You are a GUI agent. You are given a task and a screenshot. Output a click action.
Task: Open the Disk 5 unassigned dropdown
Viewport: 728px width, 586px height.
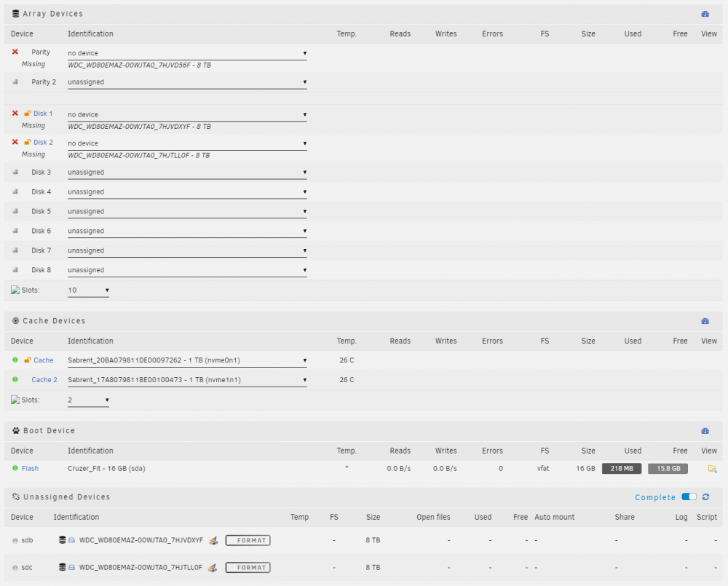[x=187, y=211]
